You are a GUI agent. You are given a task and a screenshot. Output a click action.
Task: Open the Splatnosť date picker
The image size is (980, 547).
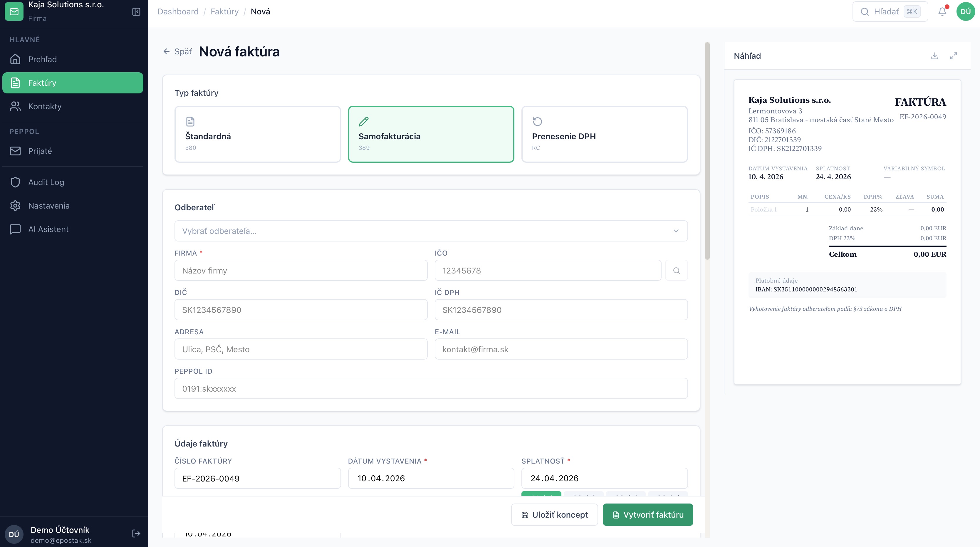pyautogui.click(x=604, y=478)
